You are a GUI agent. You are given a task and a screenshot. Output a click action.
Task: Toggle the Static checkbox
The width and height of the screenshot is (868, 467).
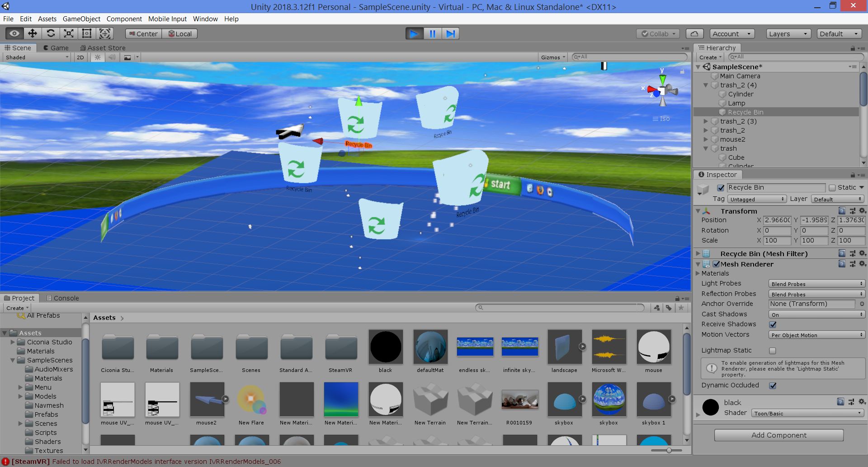[x=832, y=188]
